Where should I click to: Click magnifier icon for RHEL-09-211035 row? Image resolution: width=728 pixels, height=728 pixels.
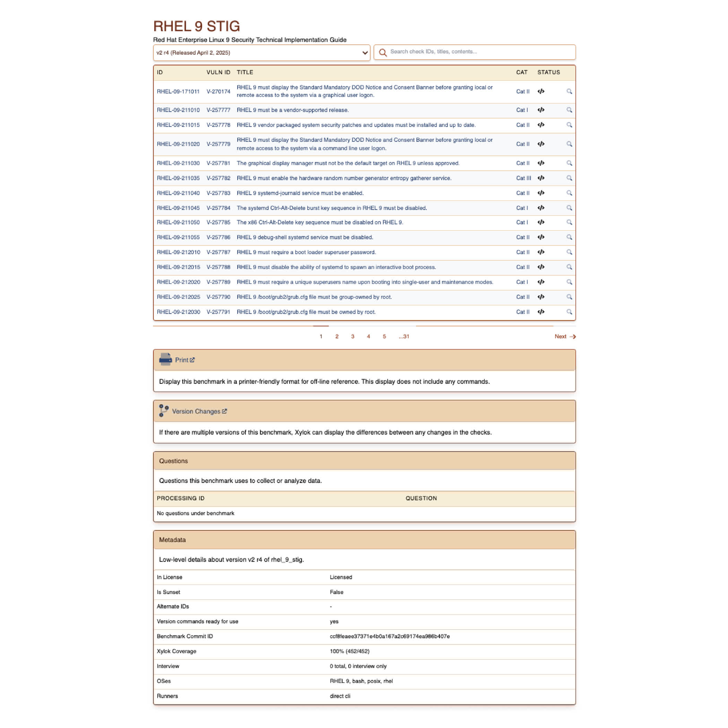click(569, 178)
